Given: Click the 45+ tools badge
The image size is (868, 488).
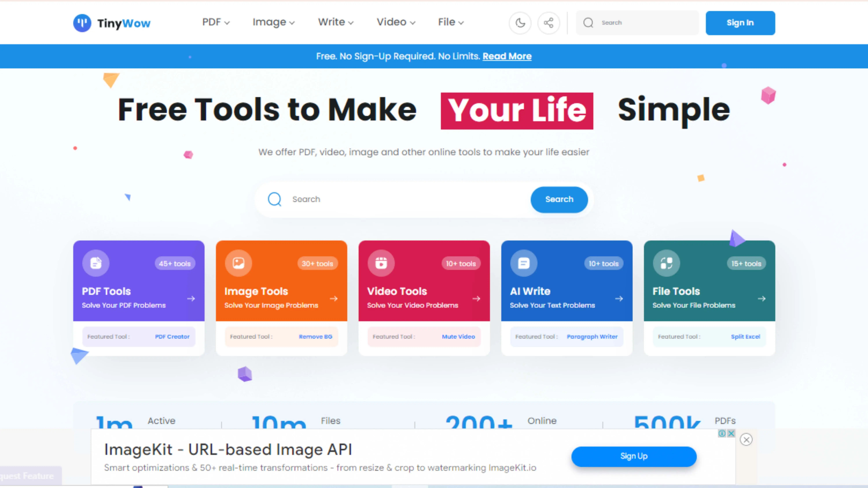Looking at the screenshot, I should tap(175, 263).
